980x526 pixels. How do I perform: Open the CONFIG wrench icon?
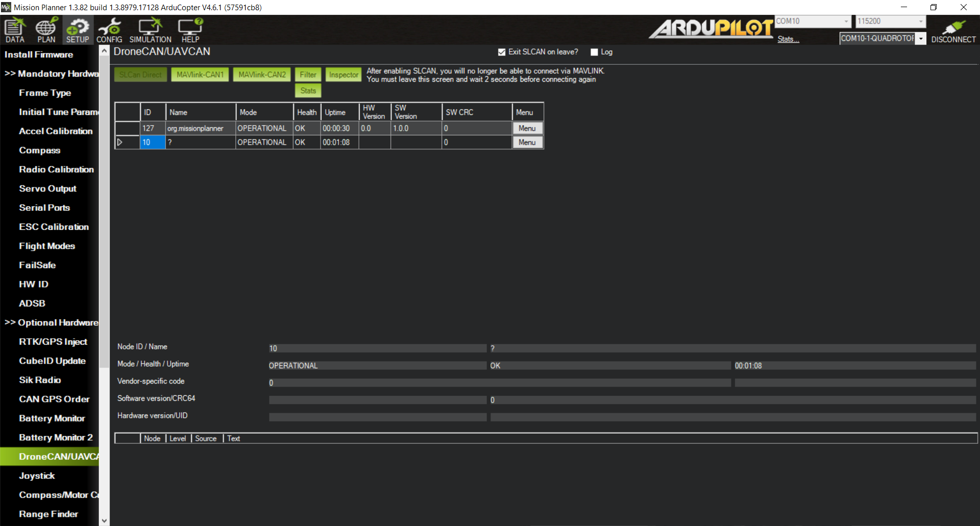click(x=109, y=30)
